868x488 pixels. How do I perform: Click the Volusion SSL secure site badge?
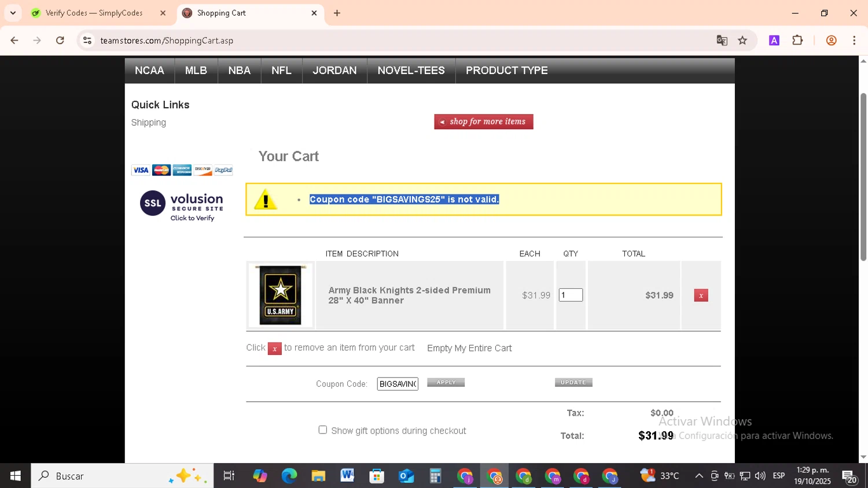pyautogui.click(x=182, y=206)
